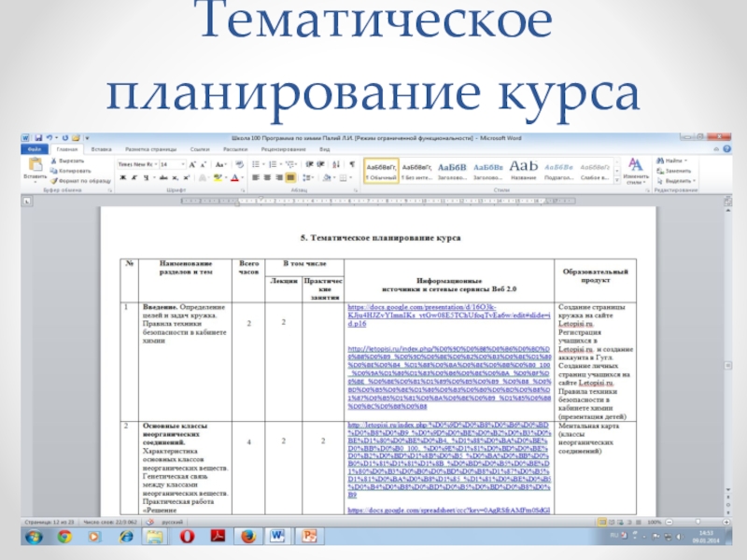Screen dimensions: 747x560
Task: Switch to the Вставка (Insert) tab
Action: coord(101,149)
